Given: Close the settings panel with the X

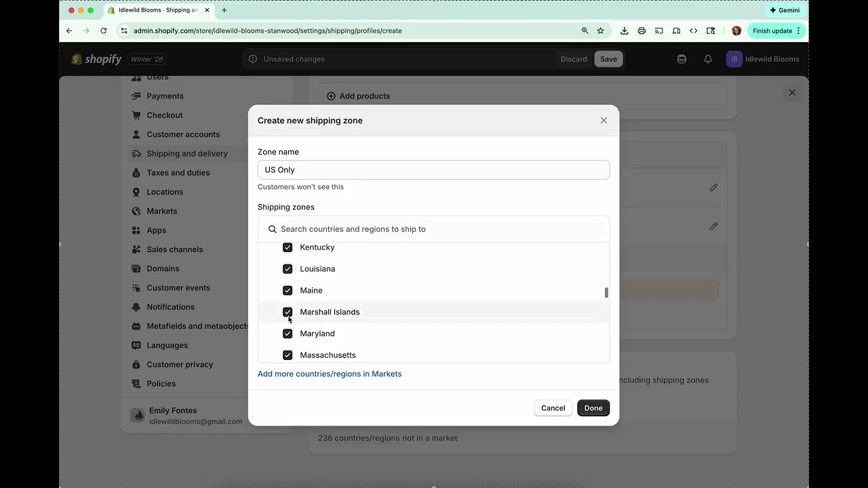Looking at the screenshot, I should click(792, 93).
